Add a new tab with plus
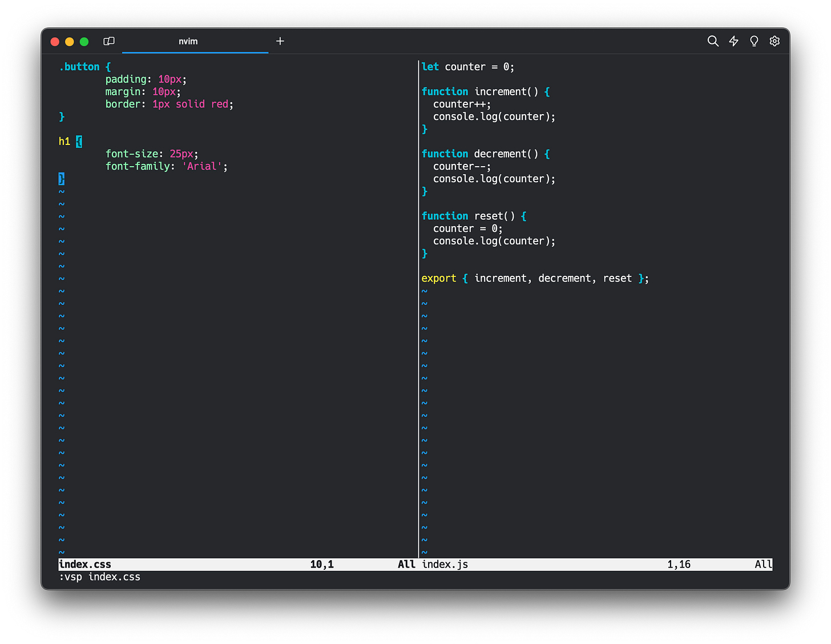 click(280, 41)
